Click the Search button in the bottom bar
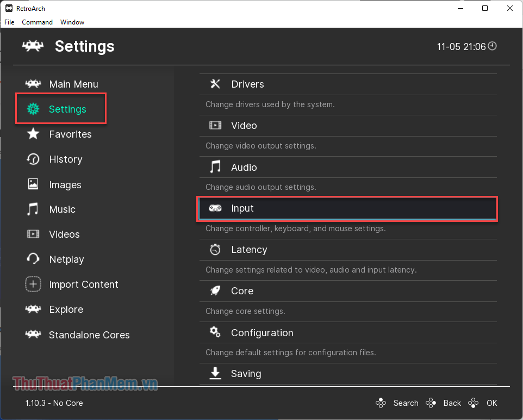523x420 pixels. pos(406,403)
